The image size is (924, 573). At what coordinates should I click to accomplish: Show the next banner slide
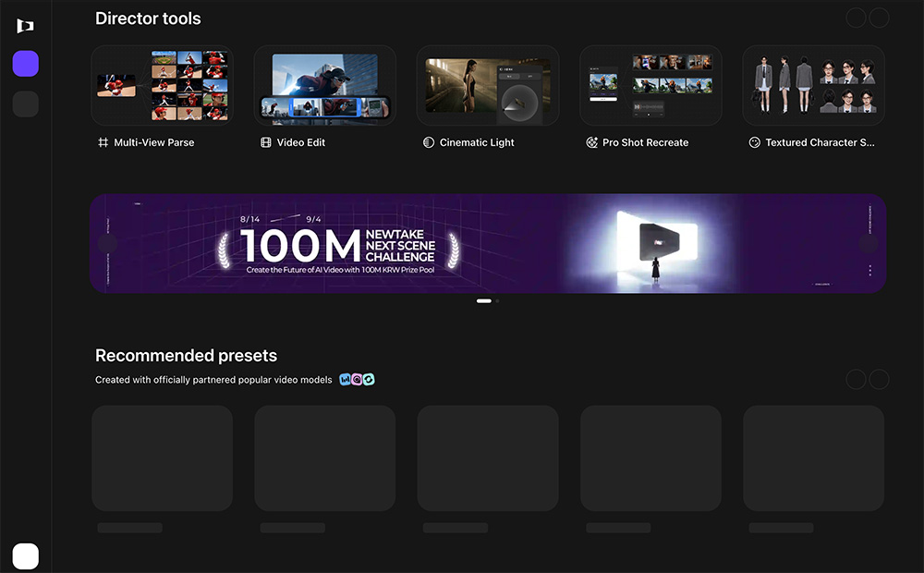(869, 243)
